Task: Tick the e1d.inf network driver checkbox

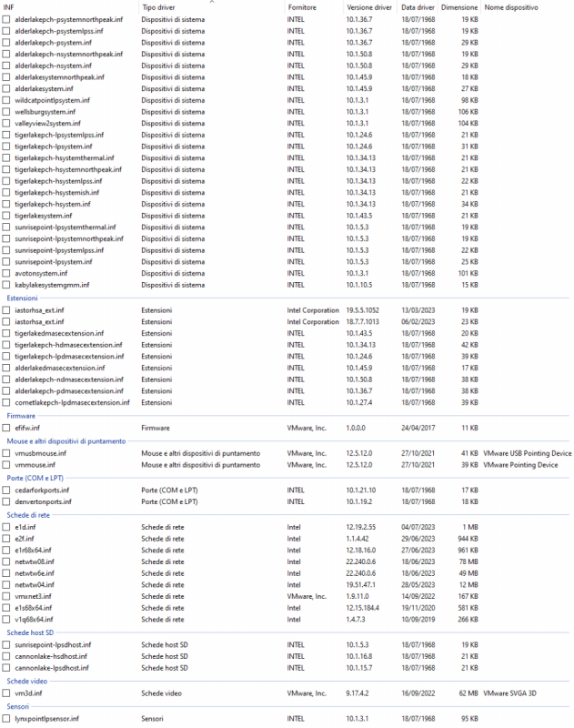Action: pos(6,528)
